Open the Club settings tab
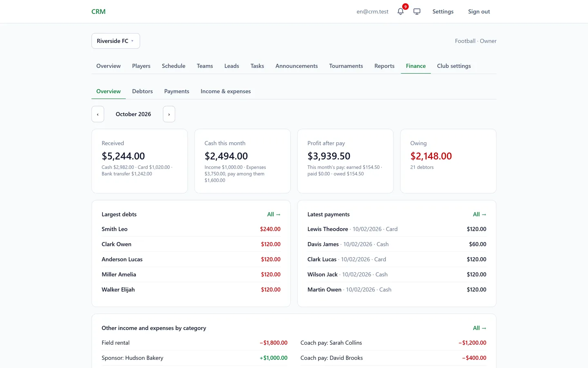588x368 pixels. tap(454, 66)
